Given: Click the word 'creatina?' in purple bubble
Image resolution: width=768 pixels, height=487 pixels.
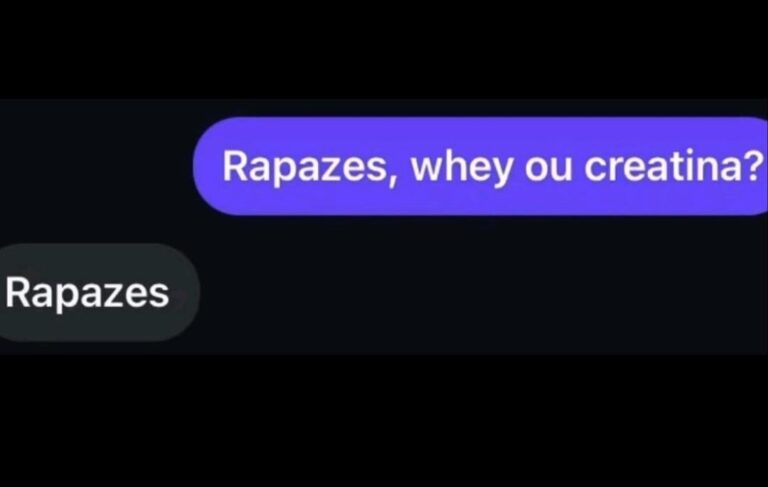Looking at the screenshot, I should pyautogui.click(x=674, y=166).
